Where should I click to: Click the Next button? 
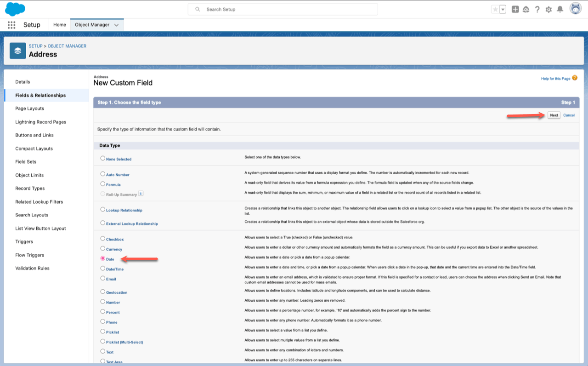tap(554, 115)
